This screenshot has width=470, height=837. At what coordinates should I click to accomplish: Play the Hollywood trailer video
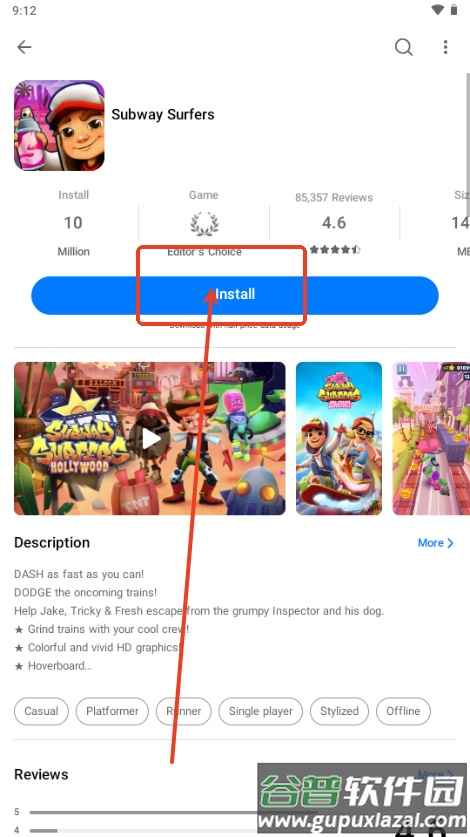150,439
